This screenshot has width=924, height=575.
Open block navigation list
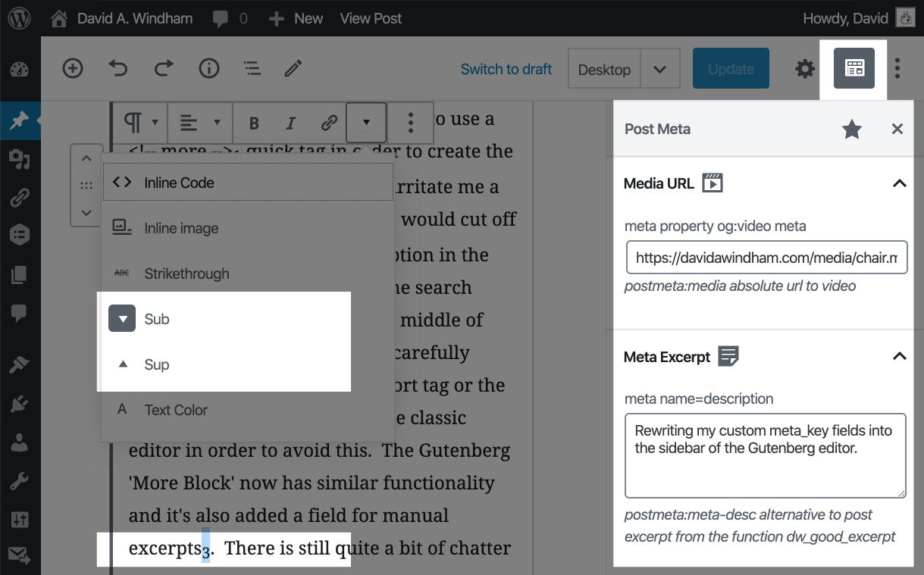click(x=252, y=69)
